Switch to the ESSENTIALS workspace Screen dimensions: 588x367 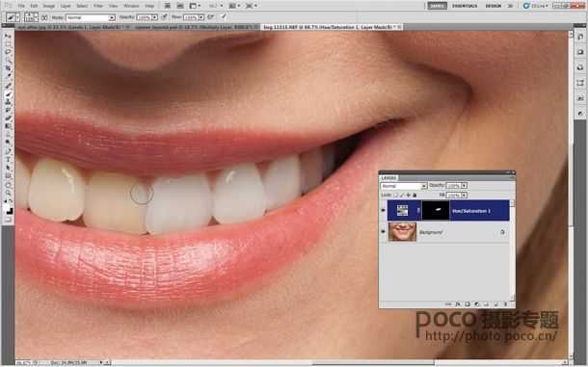465,6
